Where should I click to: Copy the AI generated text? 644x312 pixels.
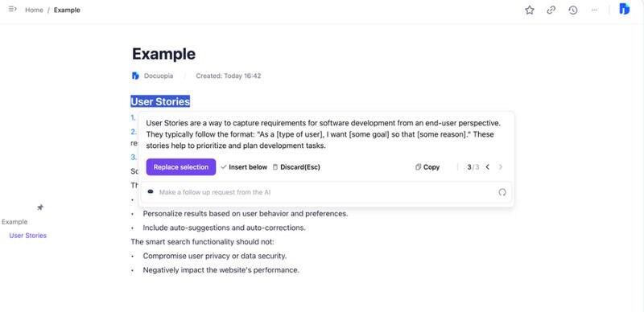(x=427, y=167)
